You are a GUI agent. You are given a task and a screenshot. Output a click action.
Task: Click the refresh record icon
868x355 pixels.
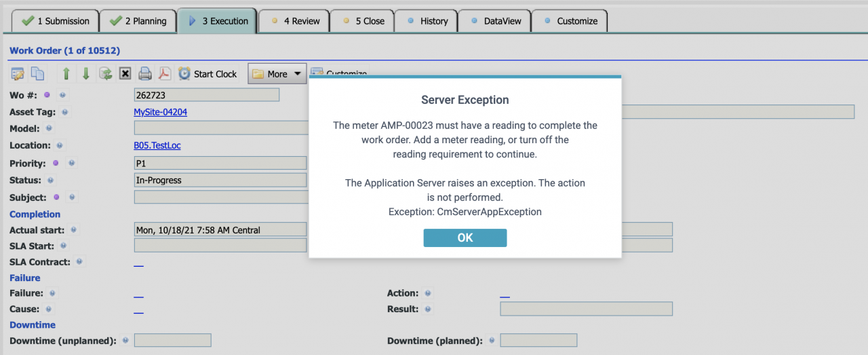[x=106, y=73]
